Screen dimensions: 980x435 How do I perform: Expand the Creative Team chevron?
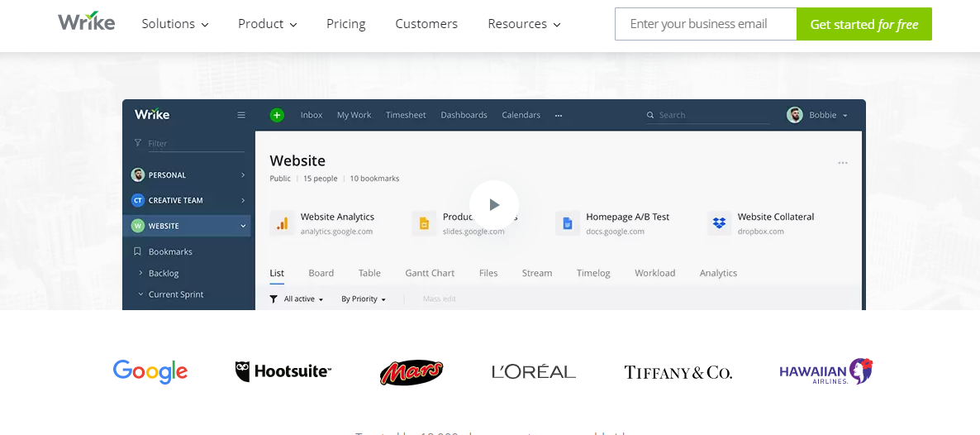point(243,200)
